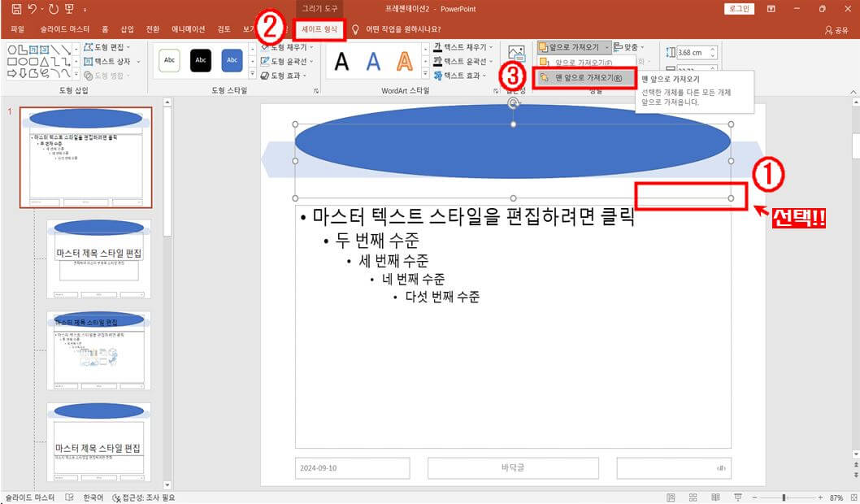Click the Undo icon
Image resolution: width=860 pixels, height=504 pixels.
[31, 7]
